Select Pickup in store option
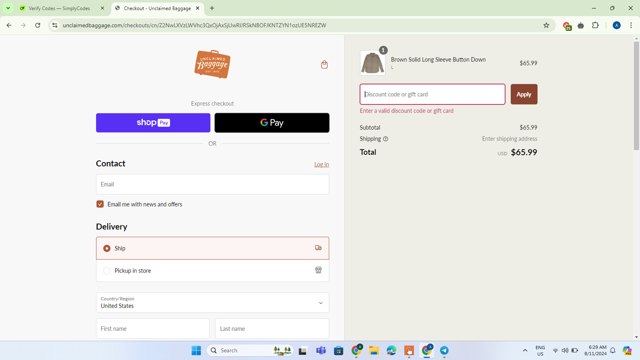640x360 pixels. tap(212, 271)
